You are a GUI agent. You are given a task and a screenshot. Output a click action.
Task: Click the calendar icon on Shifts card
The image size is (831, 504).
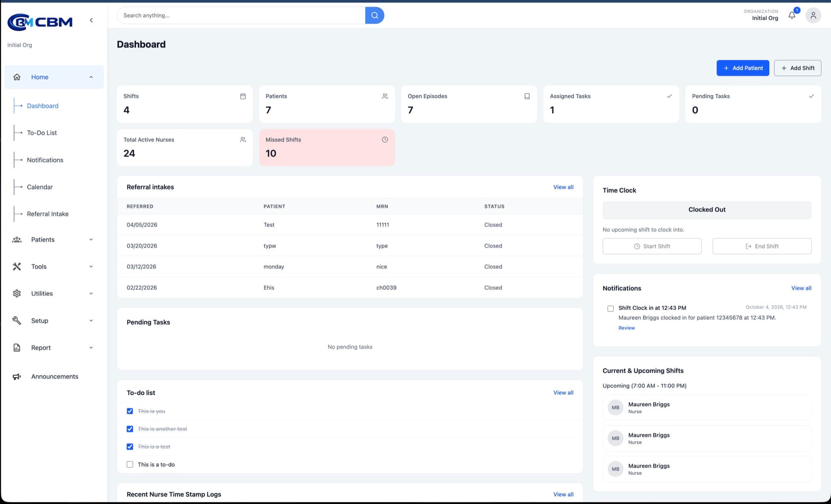coord(243,96)
